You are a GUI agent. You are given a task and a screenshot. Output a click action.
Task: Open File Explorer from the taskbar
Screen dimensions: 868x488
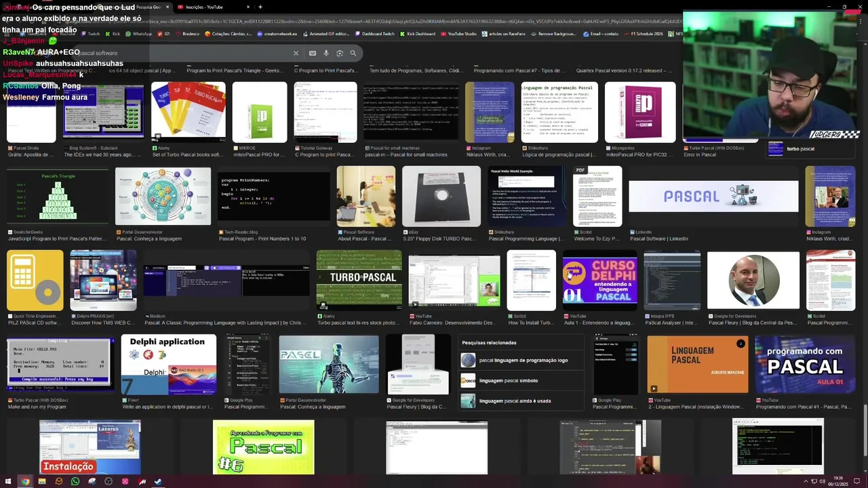coord(42,481)
